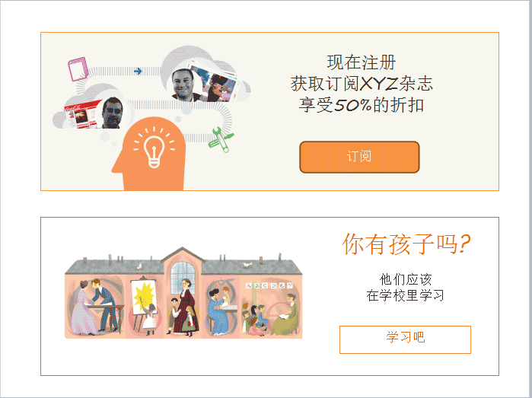Click the 享受50%的折扣 text line
The width and height of the screenshot is (532, 398).
click(361, 105)
